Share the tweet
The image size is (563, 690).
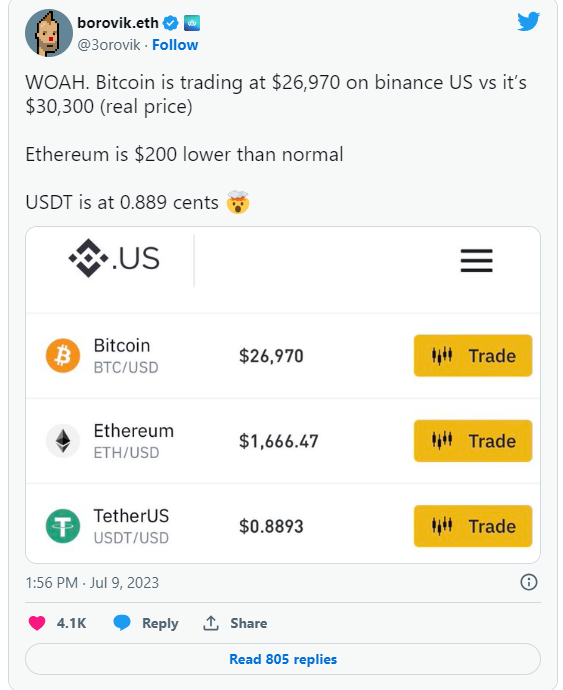pyautogui.click(x=235, y=623)
